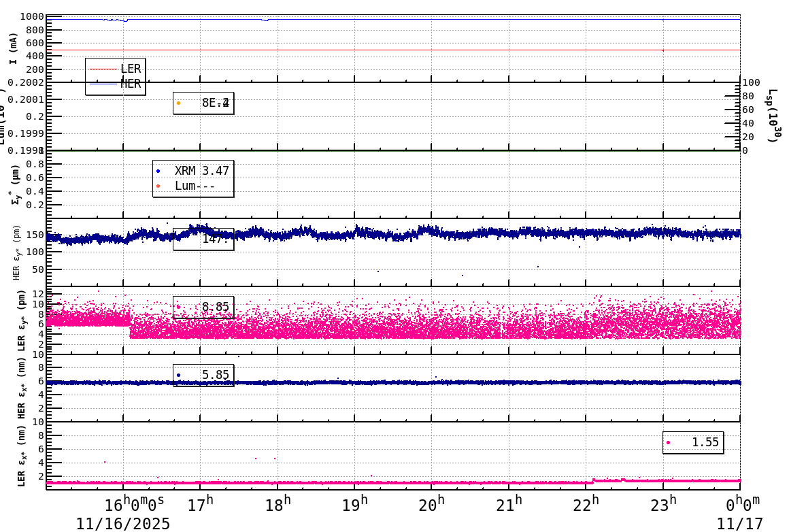The height and width of the screenshot is (532, 789).
Task: Click the 0.2001 luminosity axis tick
Action: (25, 99)
